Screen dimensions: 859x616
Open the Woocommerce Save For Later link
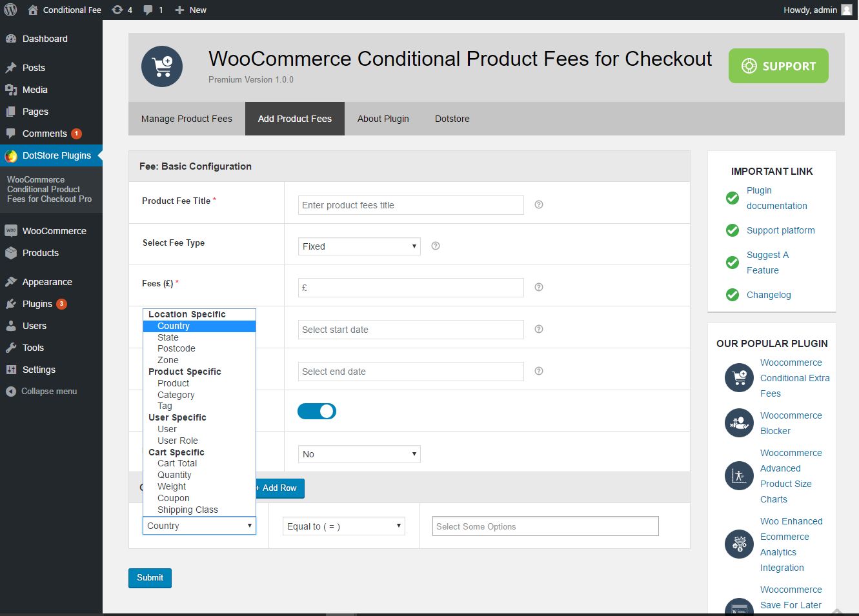click(791, 597)
